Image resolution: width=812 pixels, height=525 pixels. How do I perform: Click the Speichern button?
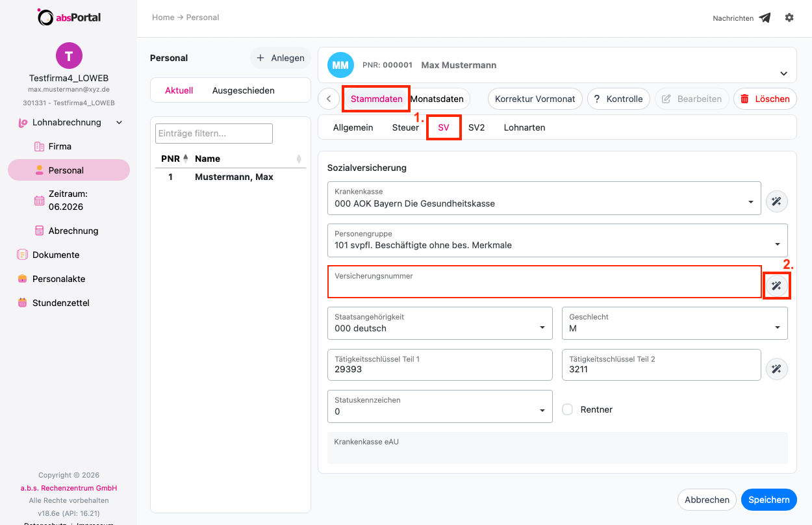(769, 500)
